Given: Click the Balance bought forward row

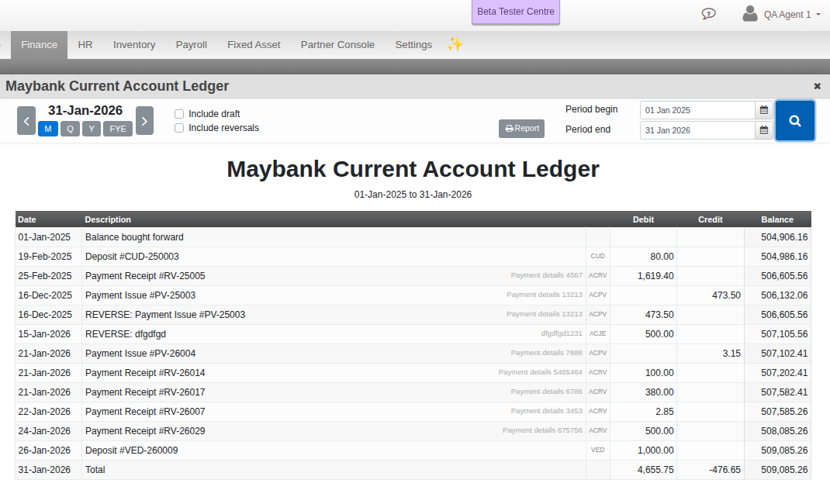Looking at the screenshot, I should pos(413,237).
